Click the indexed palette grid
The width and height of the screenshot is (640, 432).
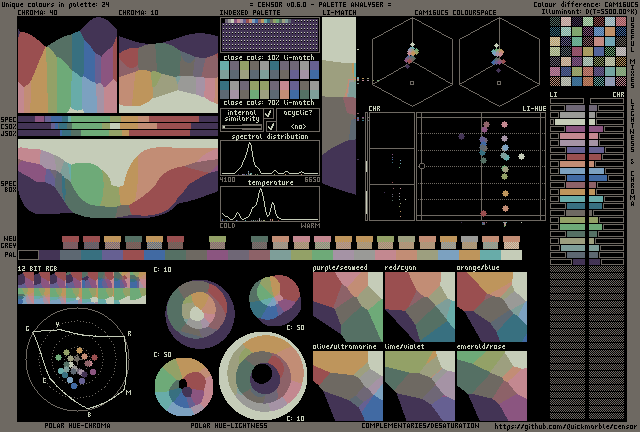point(270,35)
